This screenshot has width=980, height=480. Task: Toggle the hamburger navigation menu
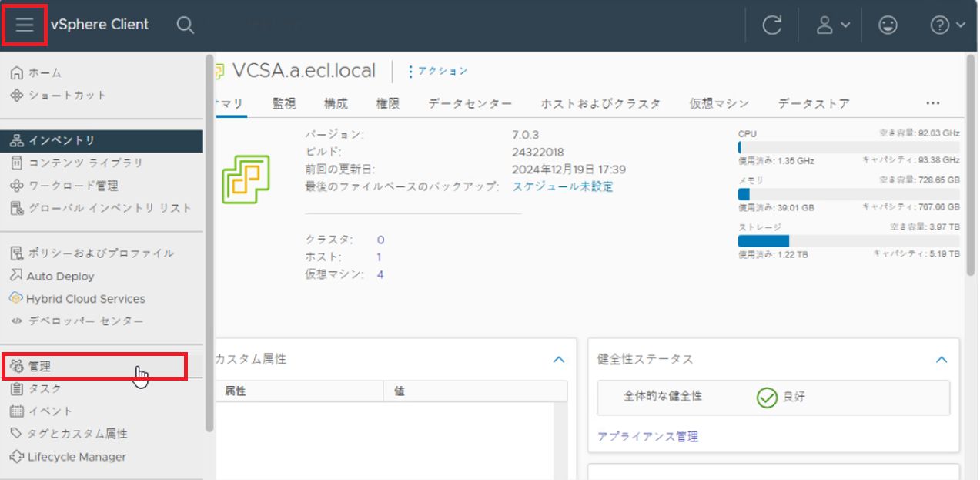(25, 25)
